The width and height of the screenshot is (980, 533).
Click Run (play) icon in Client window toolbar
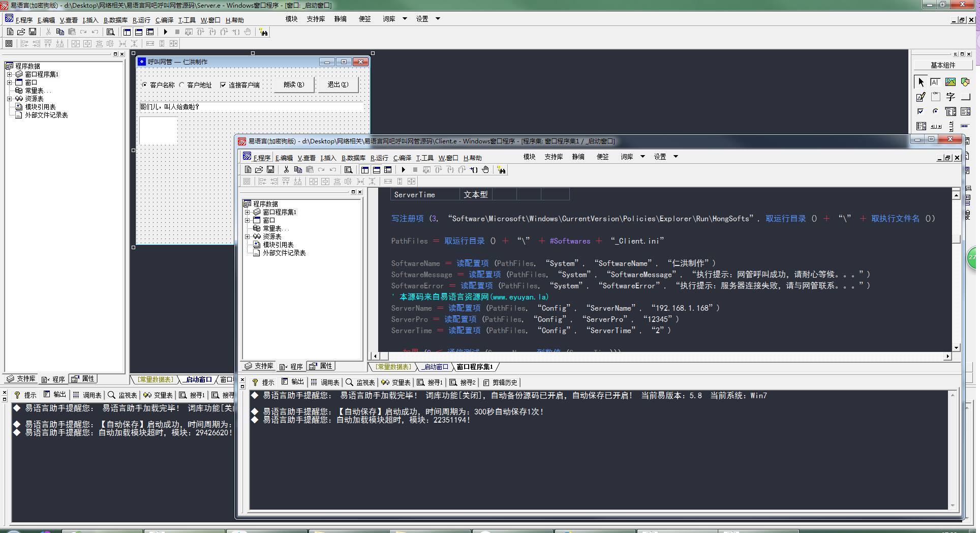pyautogui.click(x=404, y=170)
